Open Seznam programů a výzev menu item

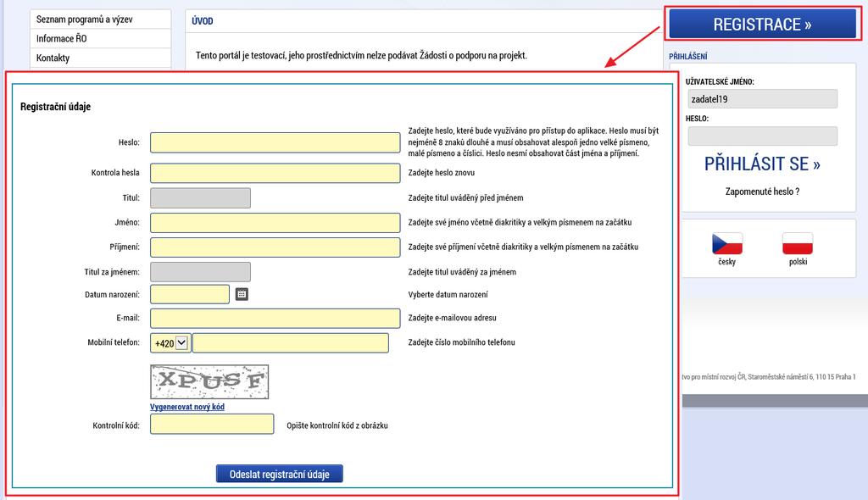click(100, 19)
